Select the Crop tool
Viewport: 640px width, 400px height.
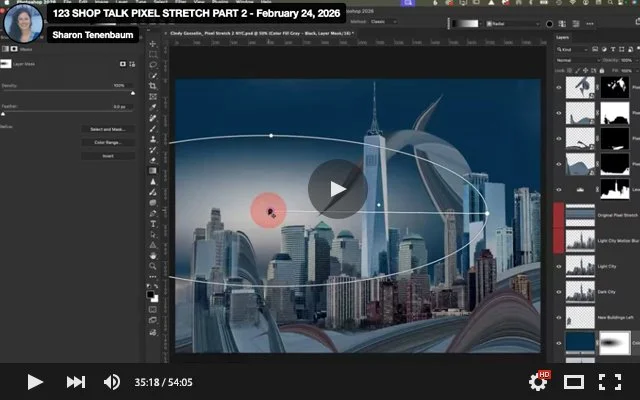pyautogui.click(x=153, y=86)
